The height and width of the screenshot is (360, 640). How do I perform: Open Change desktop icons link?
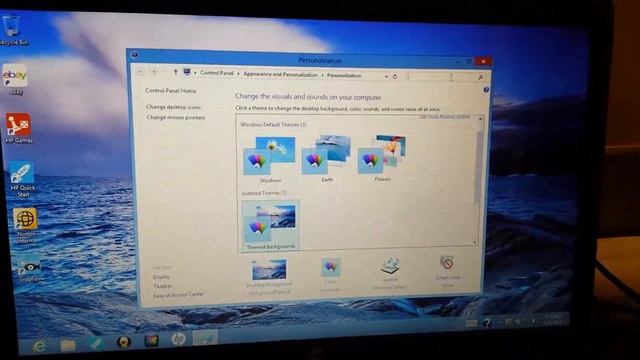[173, 107]
